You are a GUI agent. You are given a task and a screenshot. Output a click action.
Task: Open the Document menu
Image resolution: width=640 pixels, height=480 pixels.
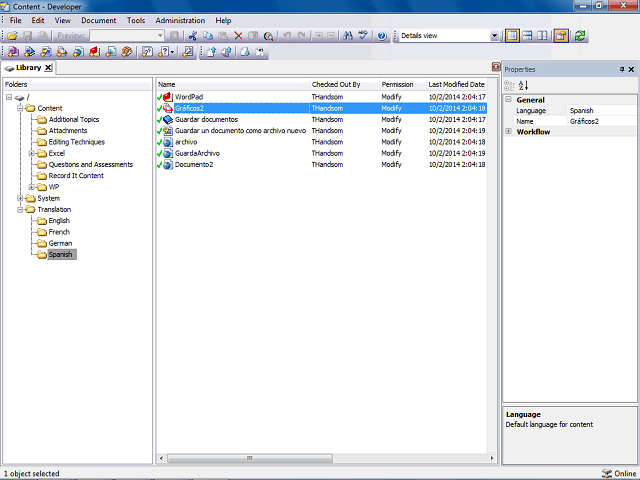[x=98, y=20]
